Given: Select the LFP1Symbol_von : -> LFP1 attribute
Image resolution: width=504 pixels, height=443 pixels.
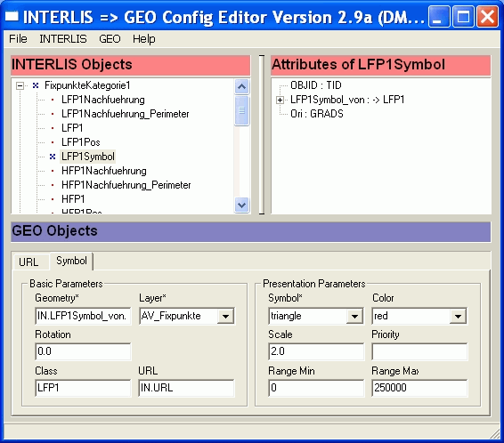Looking at the screenshot, I should tap(347, 100).
